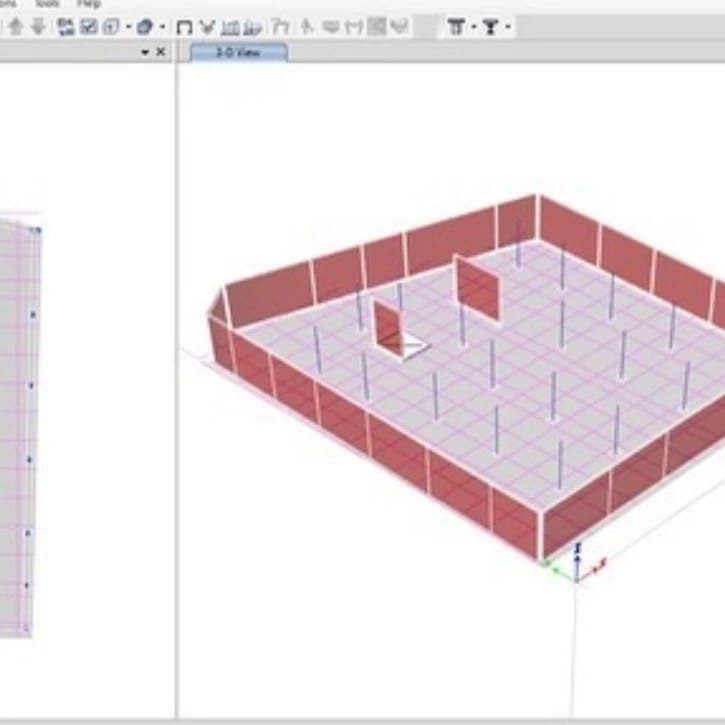Open the steel design dropdown arrow
725x725 pixels.
(473, 27)
